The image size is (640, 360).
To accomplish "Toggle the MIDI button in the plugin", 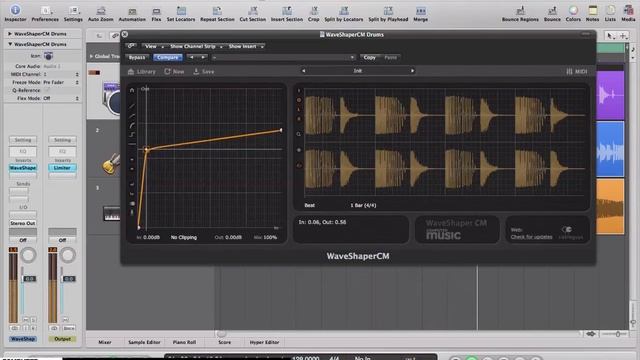I will point(577,71).
